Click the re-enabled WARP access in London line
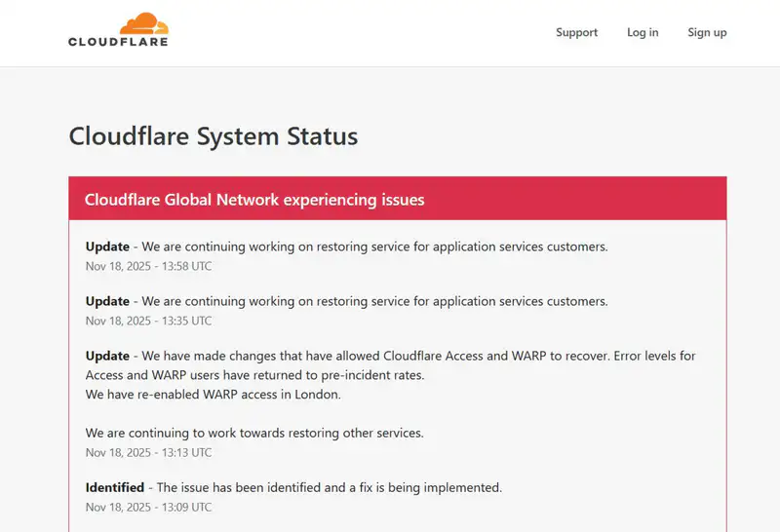Viewport: 780px width, 532px height. pyautogui.click(x=211, y=395)
